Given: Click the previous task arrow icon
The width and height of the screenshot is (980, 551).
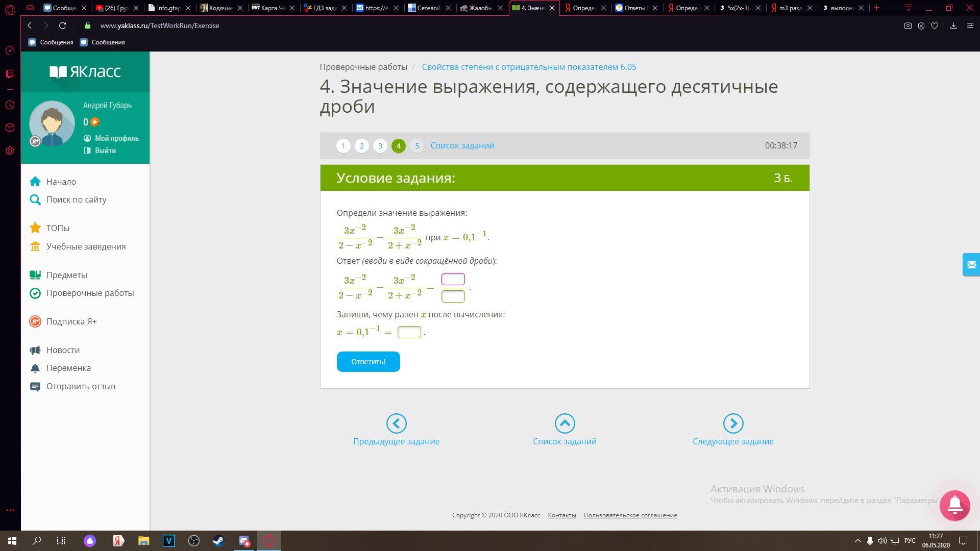Looking at the screenshot, I should pyautogui.click(x=396, y=423).
